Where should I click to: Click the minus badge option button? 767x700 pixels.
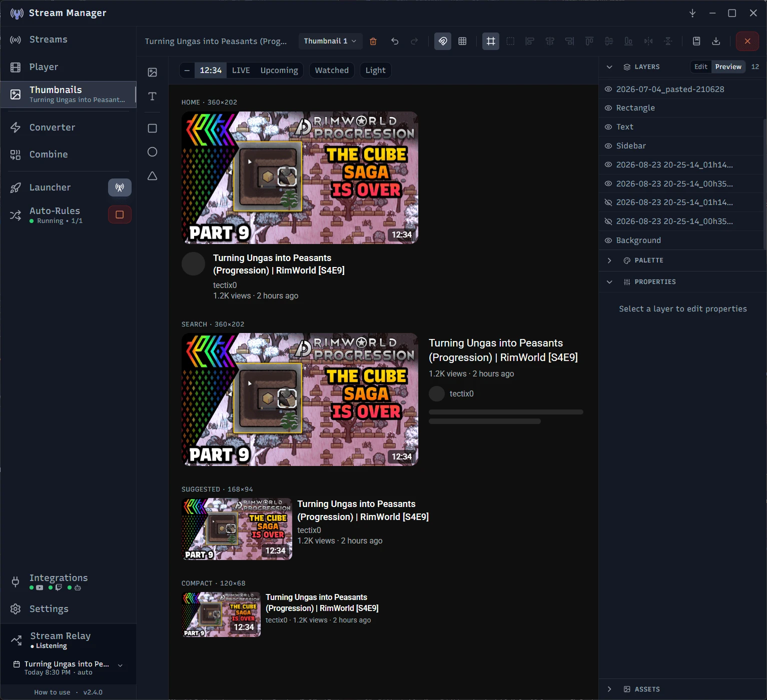(x=187, y=70)
